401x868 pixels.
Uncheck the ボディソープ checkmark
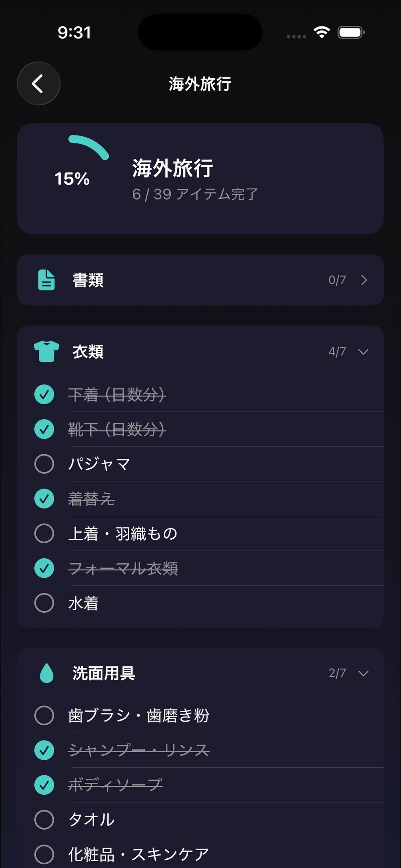pyautogui.click(x=44, y=785)
